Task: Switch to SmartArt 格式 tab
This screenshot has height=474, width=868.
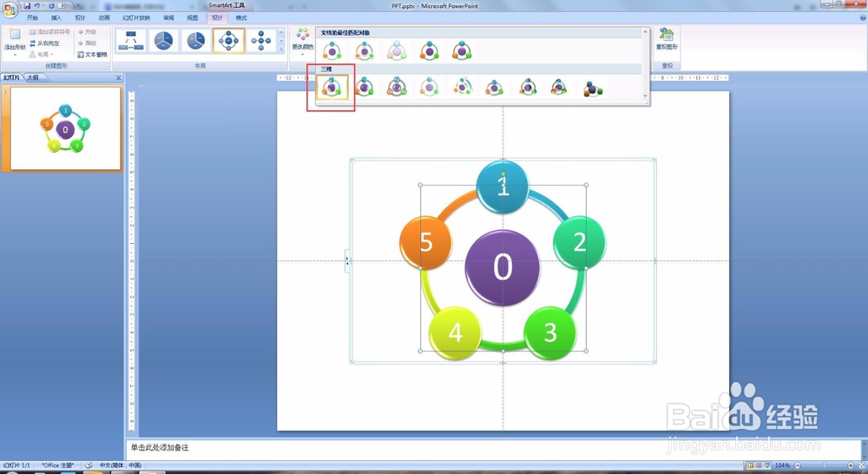Action: tap(240, 17)
